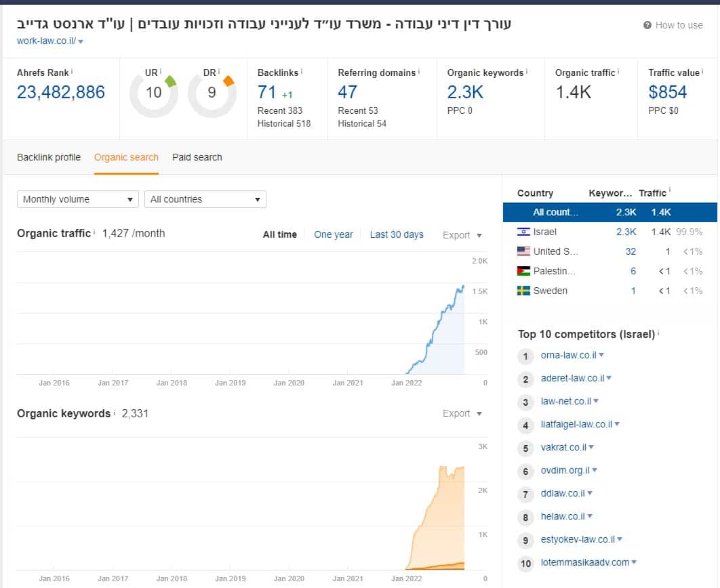Viewport: 720px width, 588px height.
Task: Click United States keyword count 32
Action: click(x=631, y=251)
